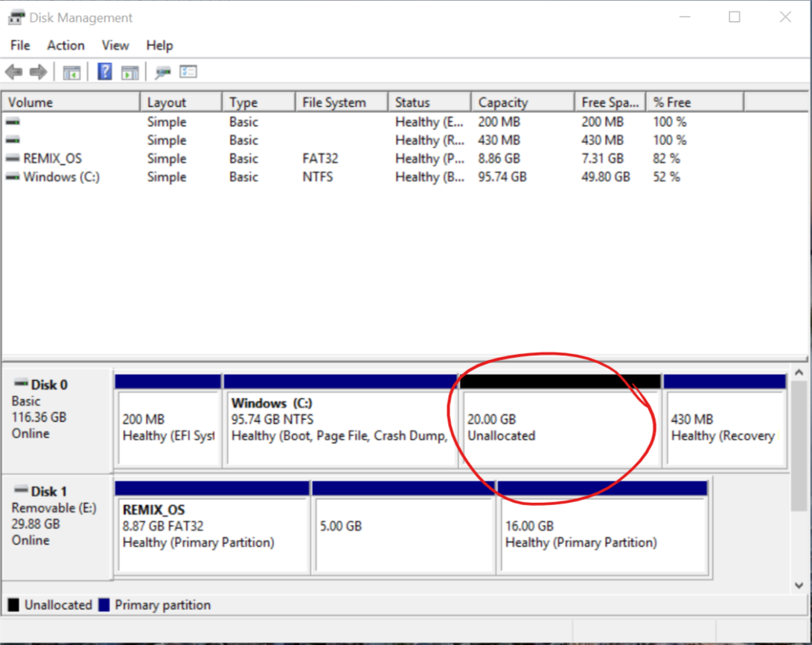Sort by the Status column header
This screenshot has width=812, height=645.
pos(430,102)
